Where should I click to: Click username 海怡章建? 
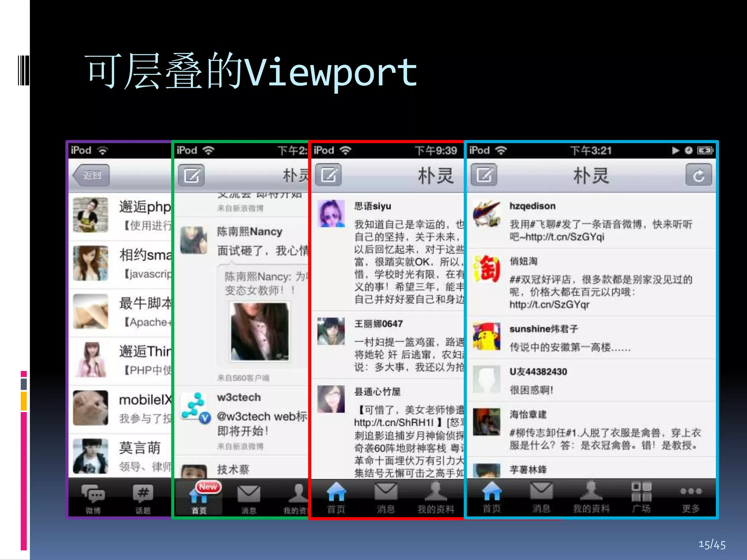tap(528, 414)
